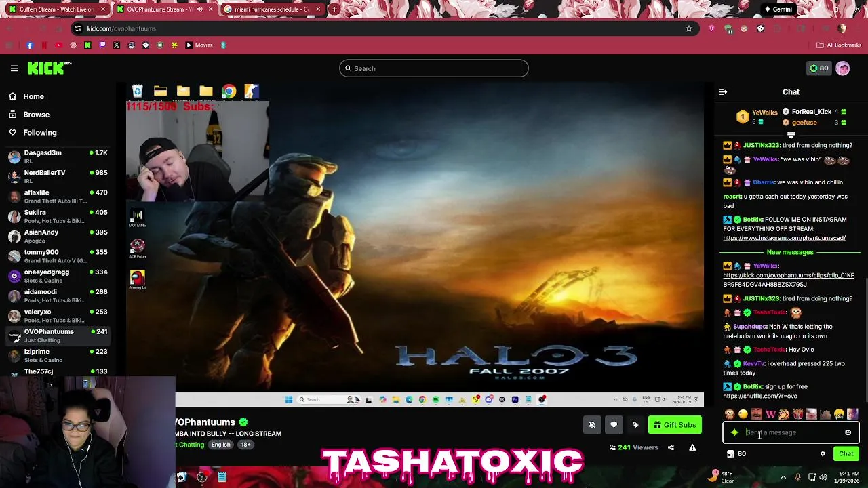Viewport: 868px width, 488px height.
Task: Open aflaxlife channel in sidebar
Action: (x=58, y=197)
